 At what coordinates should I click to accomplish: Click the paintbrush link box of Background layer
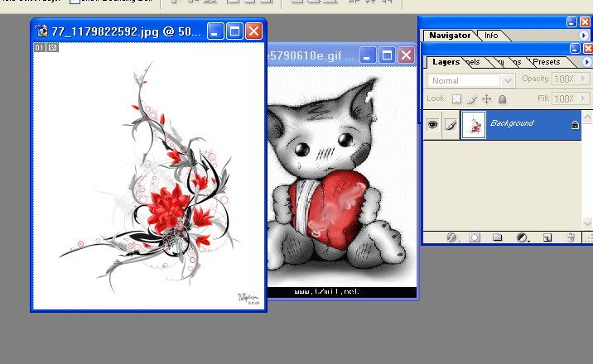point(451,125)
